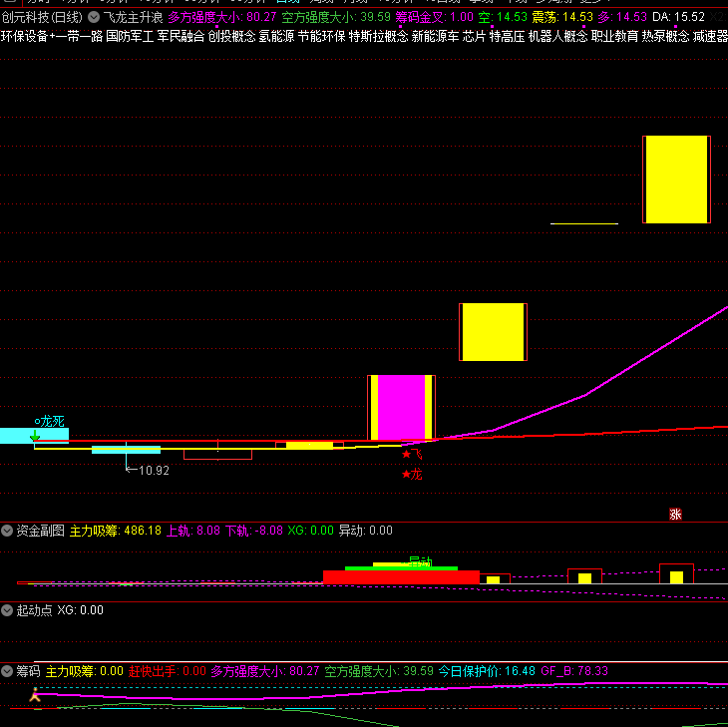728x727 pixels.
Task: Open the 机器人概念 concept tag
Action: coord(558,36)
